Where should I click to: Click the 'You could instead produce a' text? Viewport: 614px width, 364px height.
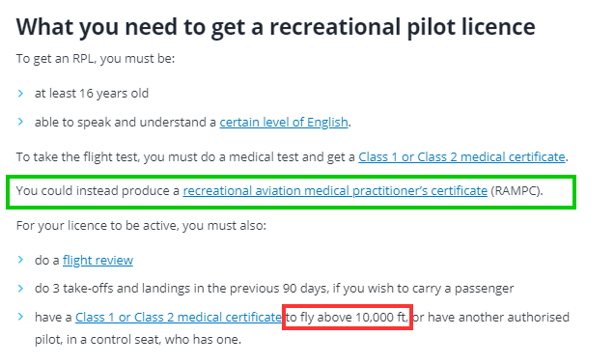click(x=98, y=191)
